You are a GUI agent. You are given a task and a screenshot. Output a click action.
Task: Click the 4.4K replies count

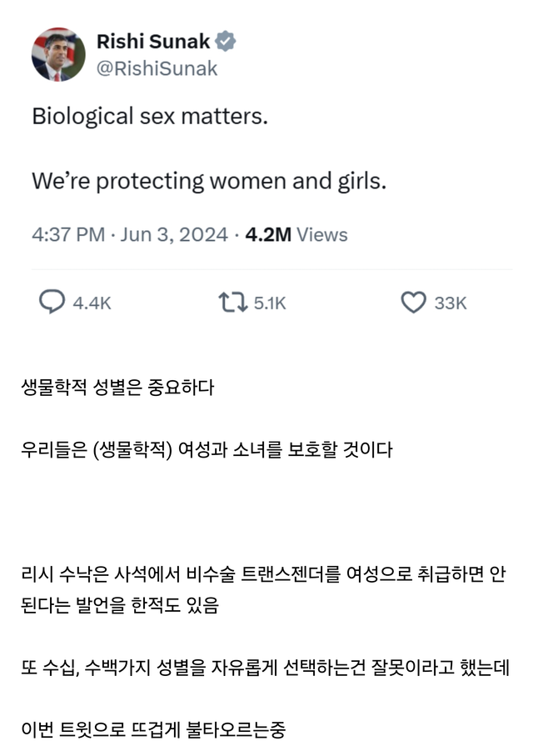click(x=92, y=303)
